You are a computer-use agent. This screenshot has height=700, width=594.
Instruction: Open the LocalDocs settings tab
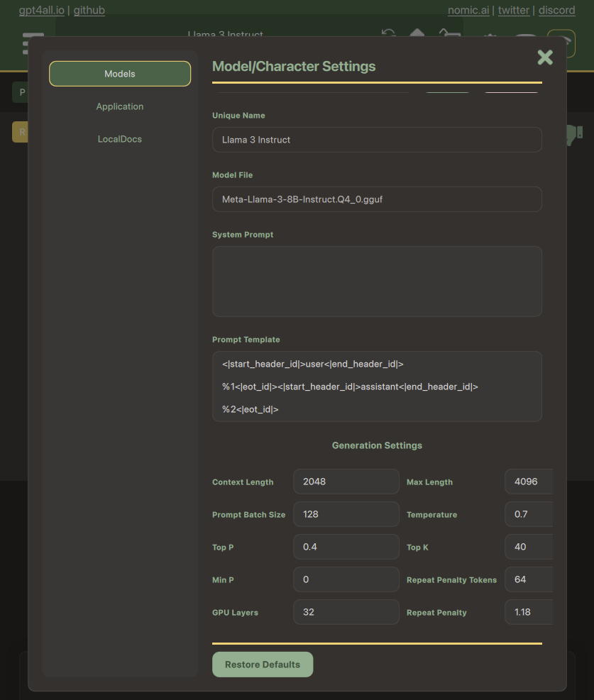tap(120, 139)
